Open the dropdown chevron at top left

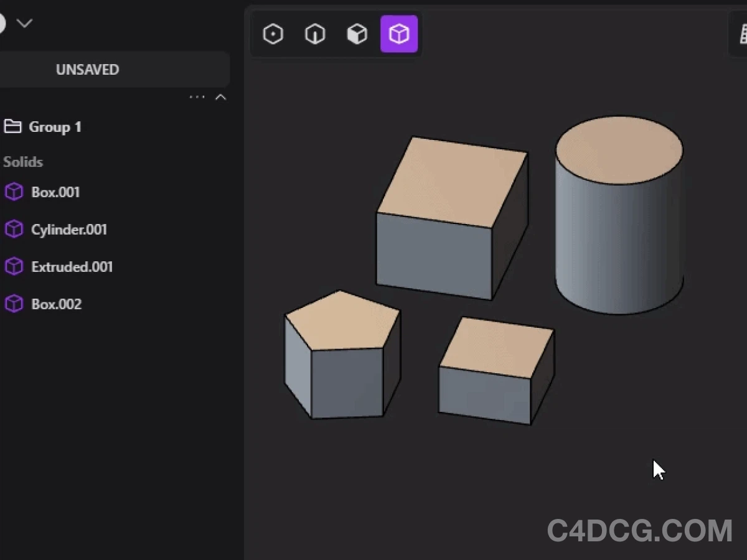(x=25, y=22)
